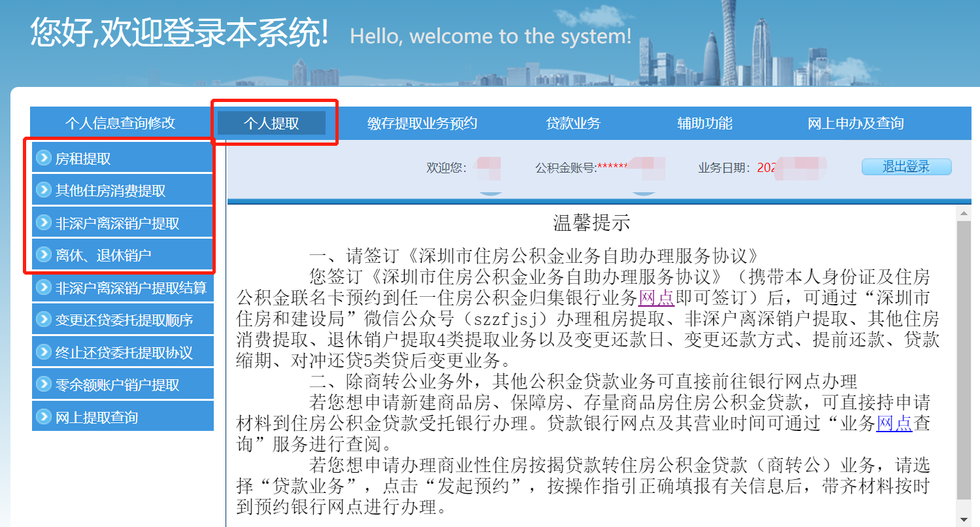
Task: Open 变更还贷委托提取顺序 function
Action: point(121,318)
